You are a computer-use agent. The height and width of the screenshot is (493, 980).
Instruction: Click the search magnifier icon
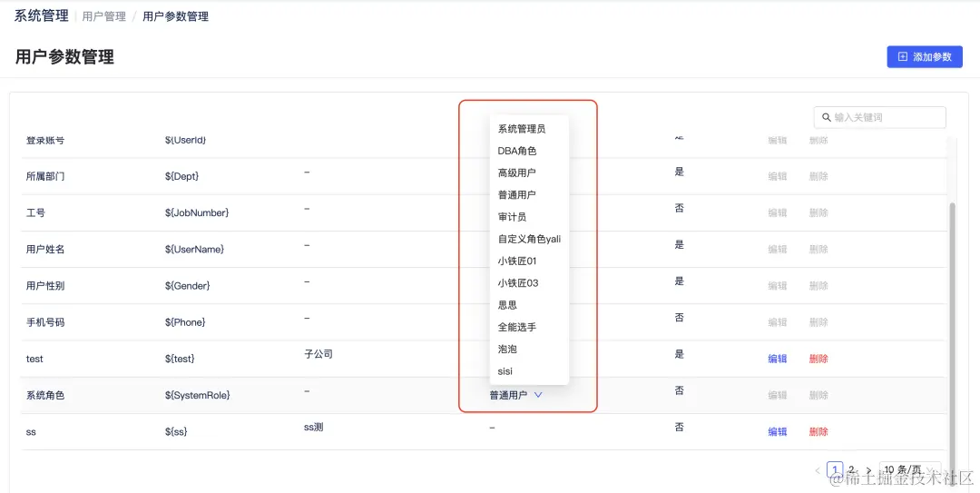click(827, 117)
